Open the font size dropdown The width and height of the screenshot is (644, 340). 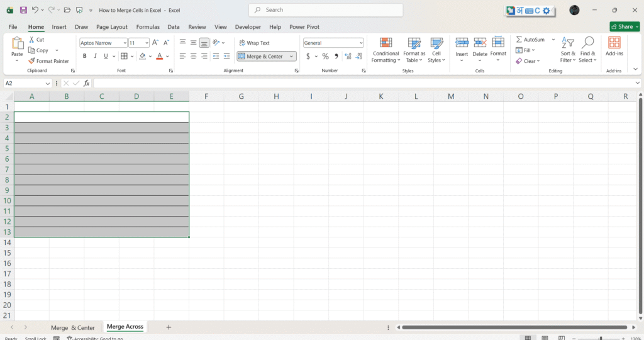tap(147, 43)
